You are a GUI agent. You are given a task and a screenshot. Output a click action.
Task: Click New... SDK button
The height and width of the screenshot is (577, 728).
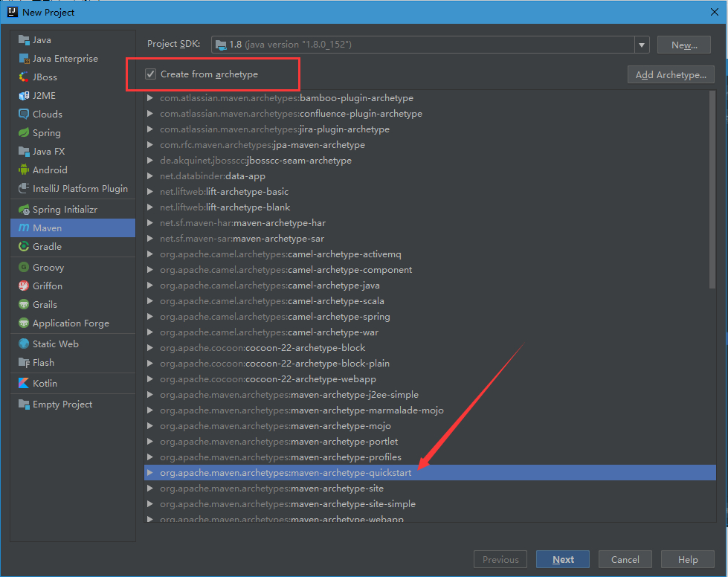click(x=684, y=45)
